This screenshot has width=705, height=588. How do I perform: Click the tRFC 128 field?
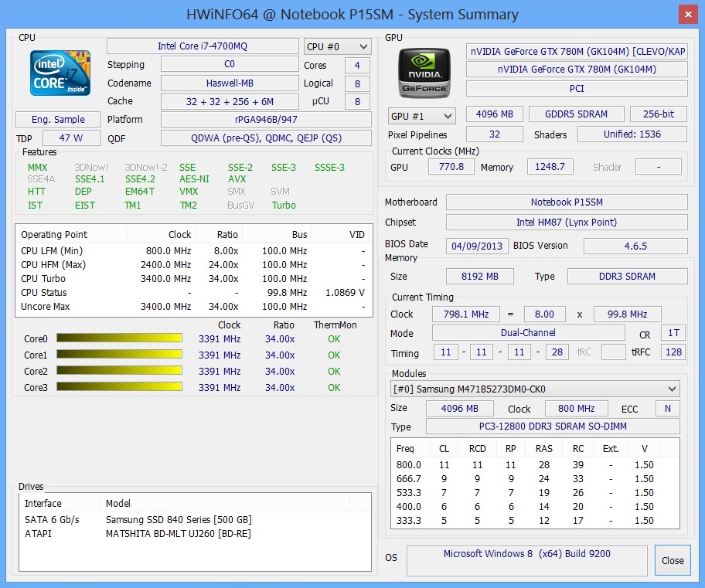point(673,352)
